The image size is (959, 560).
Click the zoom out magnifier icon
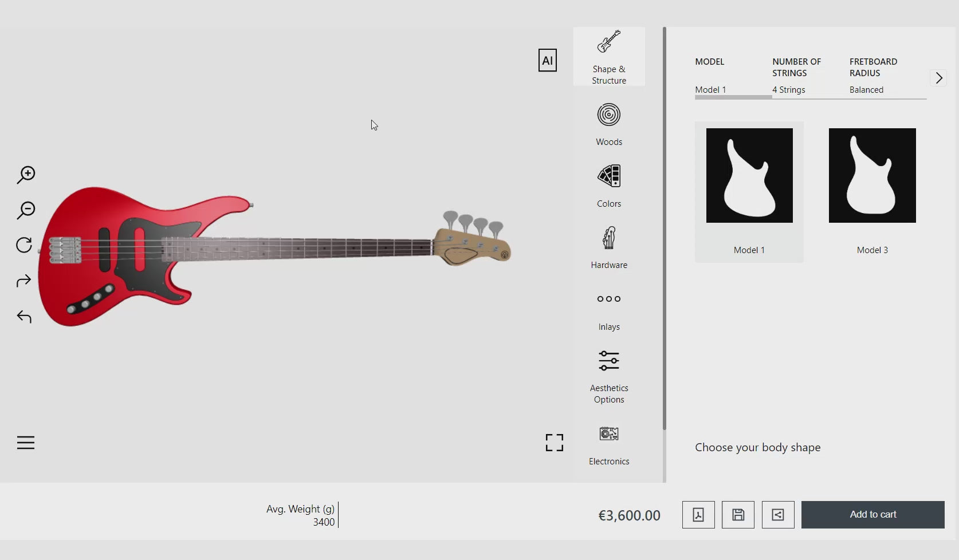point(26,210)
